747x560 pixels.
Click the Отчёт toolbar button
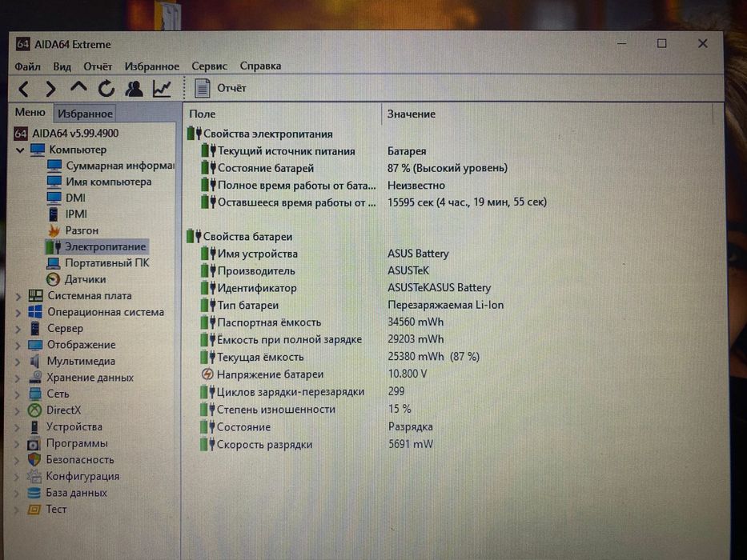coord(220,88)
